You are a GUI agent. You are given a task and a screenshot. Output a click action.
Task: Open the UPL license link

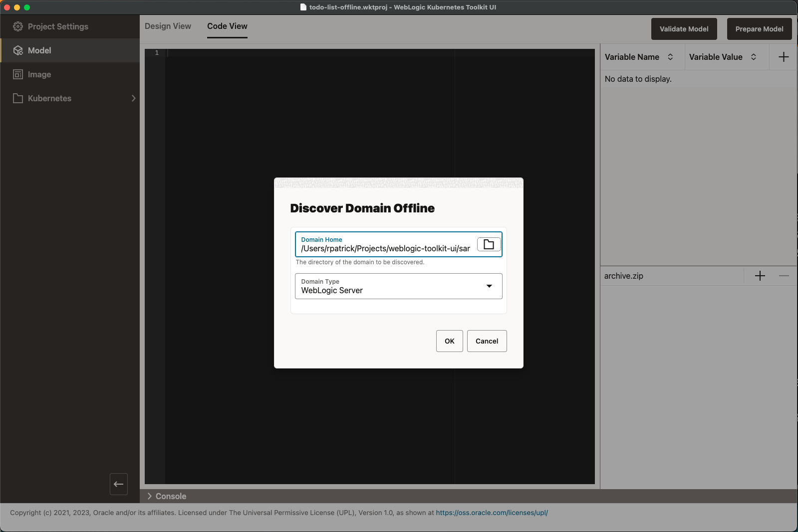pos(492,513)
